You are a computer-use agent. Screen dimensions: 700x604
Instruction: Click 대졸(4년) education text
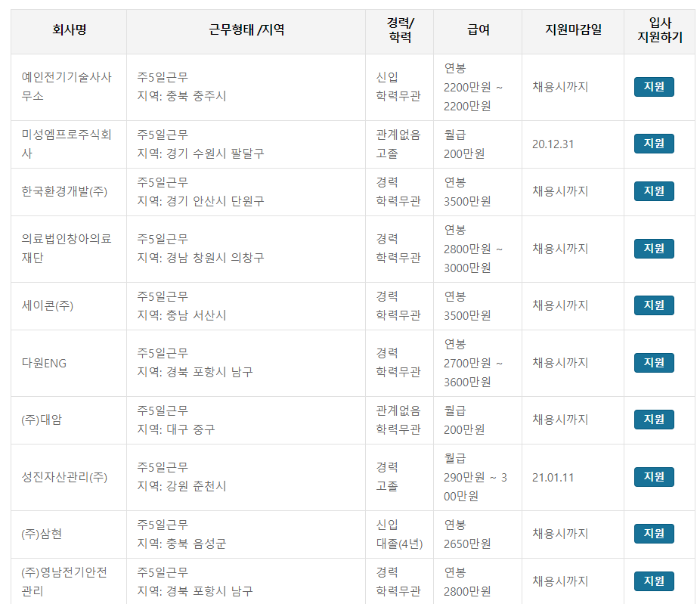click(400, 544)
